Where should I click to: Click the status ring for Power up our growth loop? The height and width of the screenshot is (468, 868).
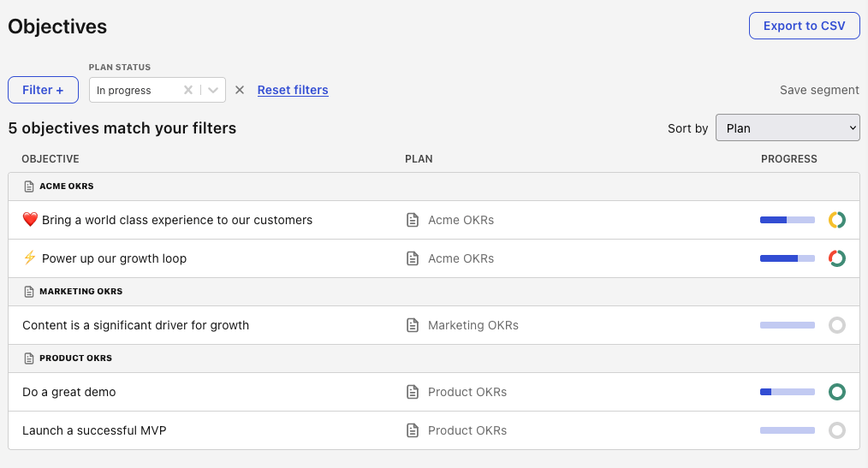click(x=837, y=258)
